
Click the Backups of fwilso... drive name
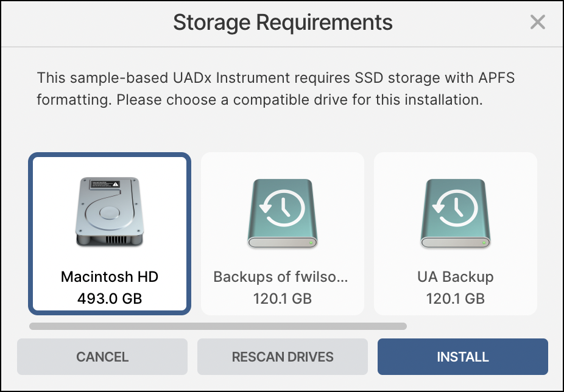pos(281,276)
